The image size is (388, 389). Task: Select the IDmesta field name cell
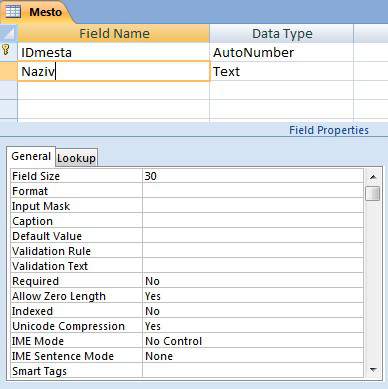coord(114,52)
